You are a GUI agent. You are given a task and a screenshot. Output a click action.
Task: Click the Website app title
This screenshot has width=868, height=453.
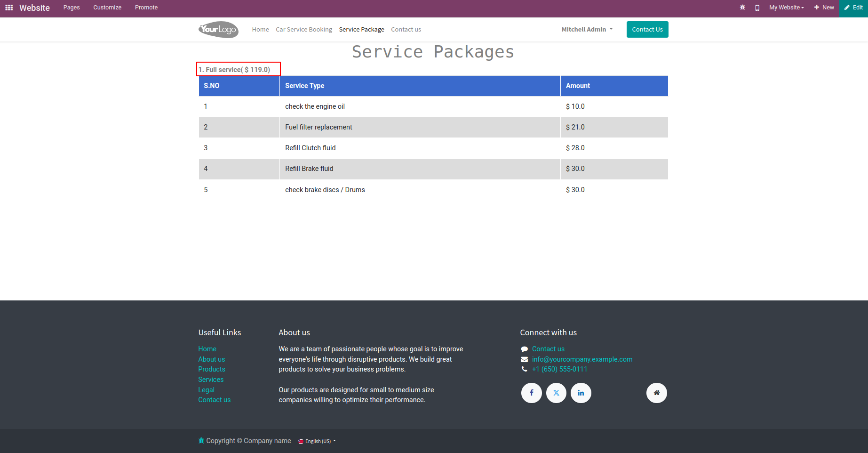tap(34, 8)
